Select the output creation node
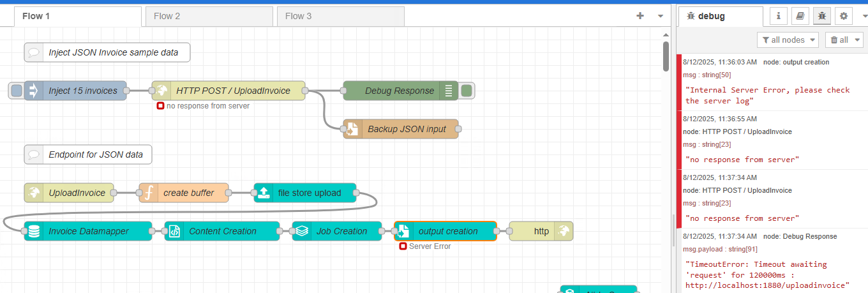868x293 pixels. click(x=447, y=231)
